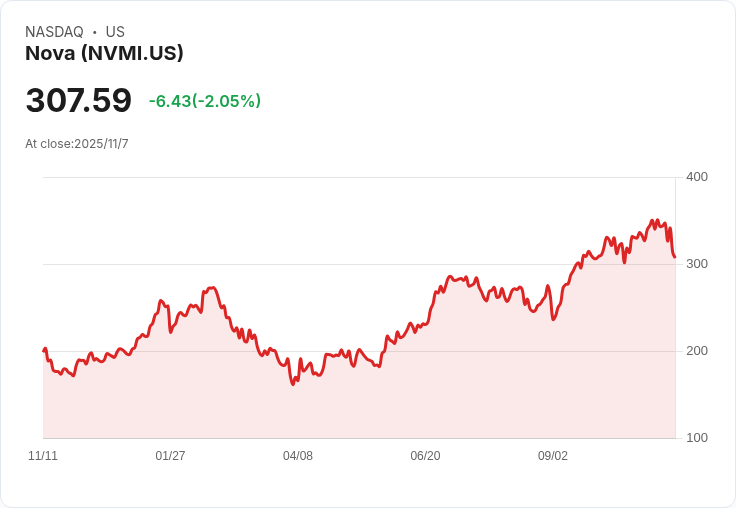Viewport: 736px width, 508px height.
Task: Select the 09/02 date on the x-axis
Action: (553, 456)
